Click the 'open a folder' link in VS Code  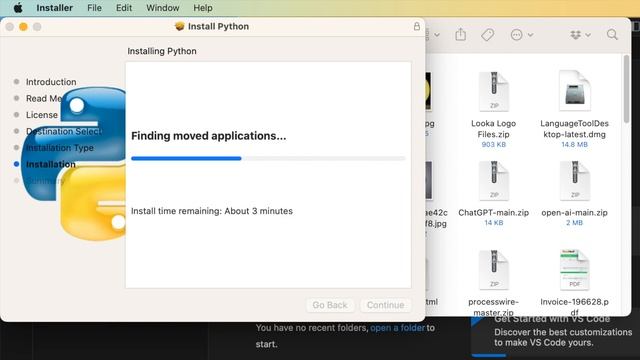coord(397,328)
